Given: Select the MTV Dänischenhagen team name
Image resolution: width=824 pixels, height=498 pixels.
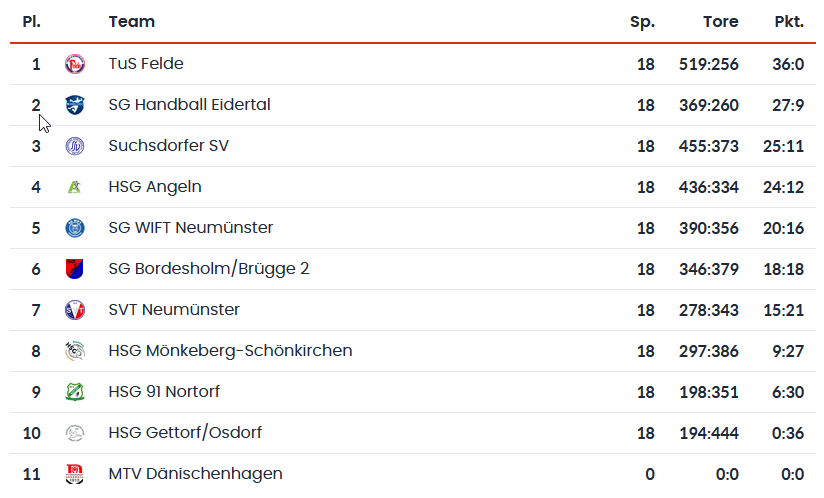Looking at the screenshot, I should [195, 473].
